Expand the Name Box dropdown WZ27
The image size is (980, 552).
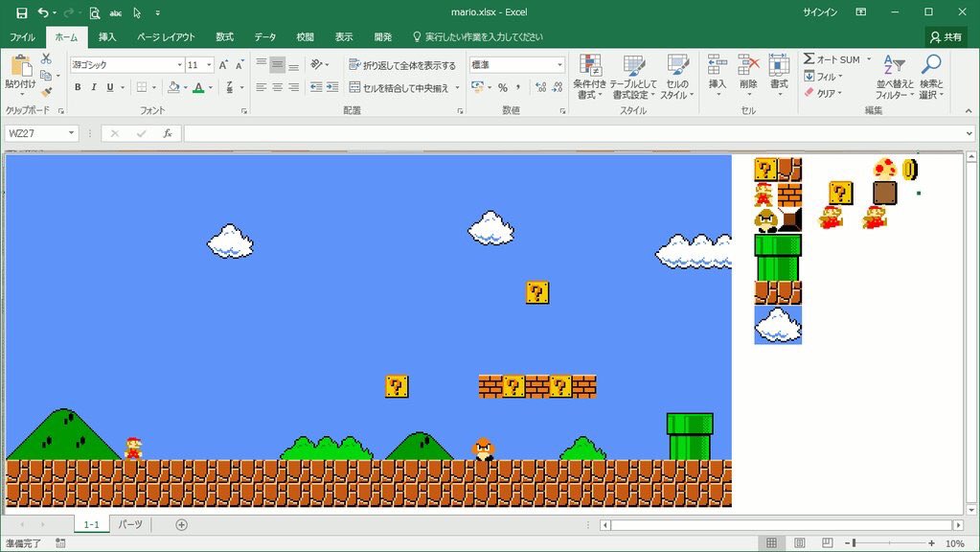coord(71,133)
